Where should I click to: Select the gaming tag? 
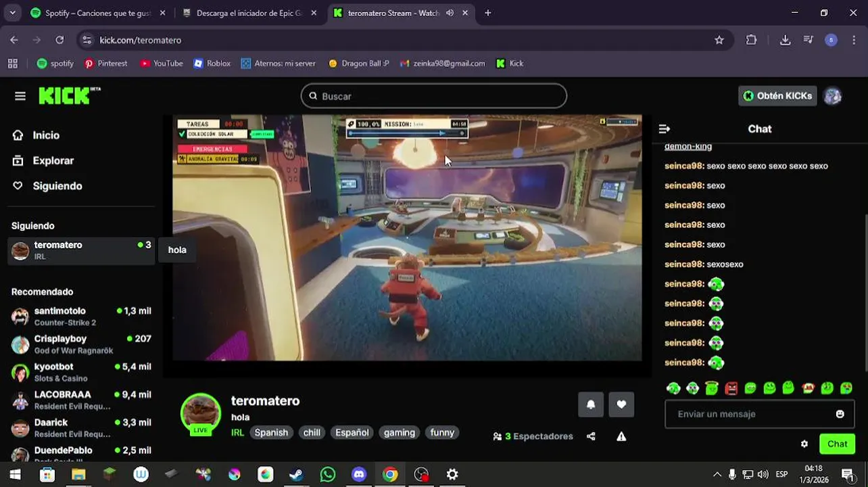400,432
